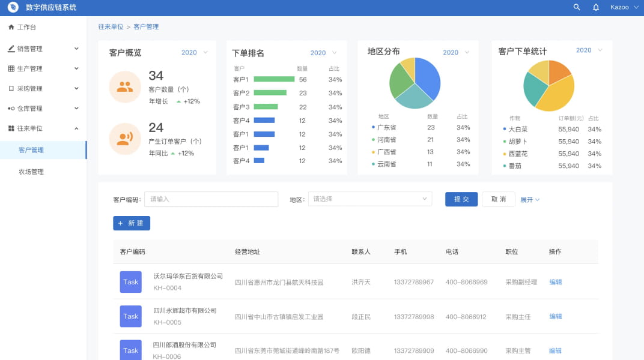Open 地区分布 year 2020 dropdown
644x360 pixels.
click(x=456, y=52)
